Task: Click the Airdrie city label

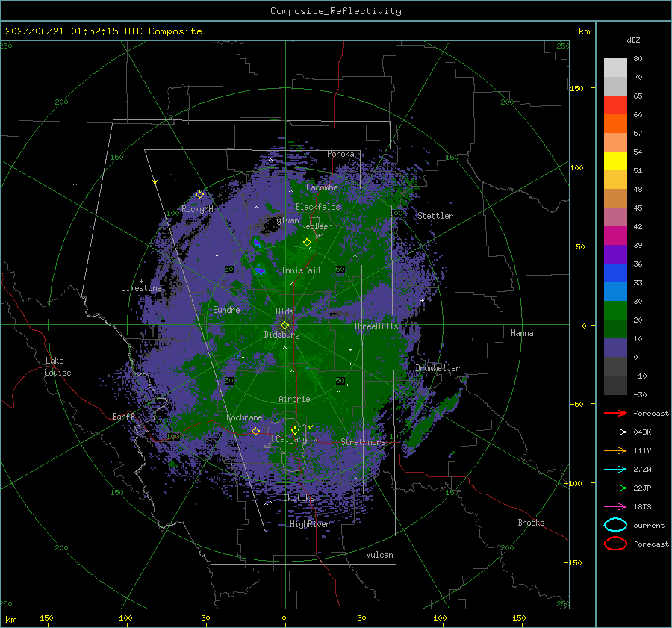Action: (294, 399)
